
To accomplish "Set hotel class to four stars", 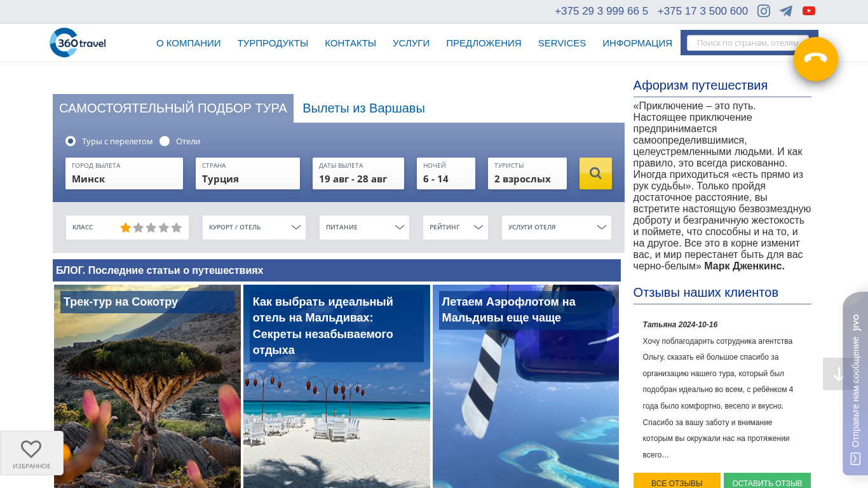I will tap(164, 227).
